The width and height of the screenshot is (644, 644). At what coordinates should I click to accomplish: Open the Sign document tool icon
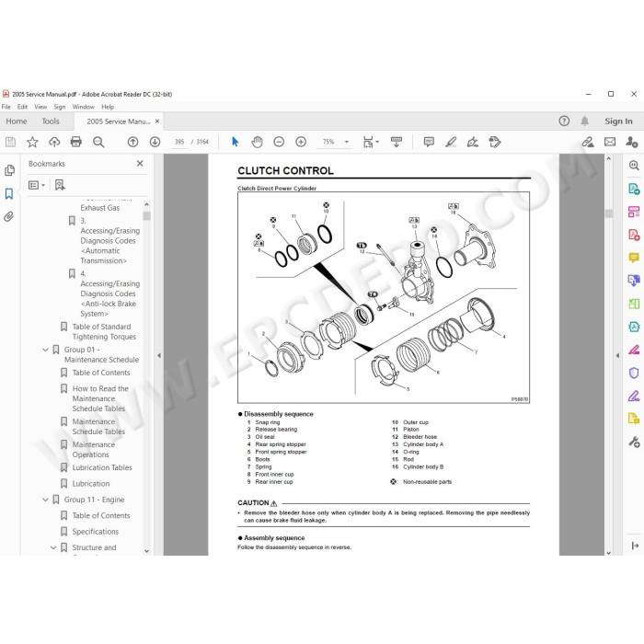point(473,142)
